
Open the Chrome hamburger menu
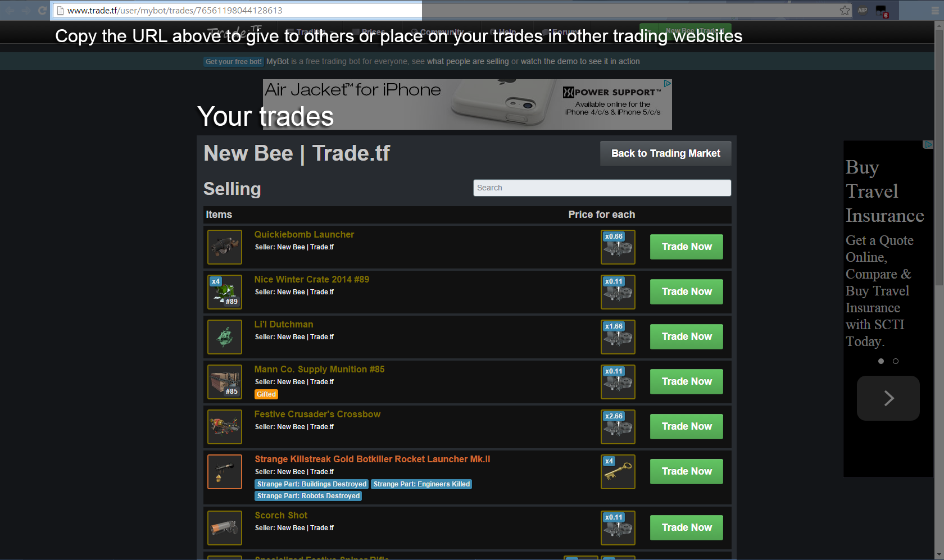[x=935, y=10]
